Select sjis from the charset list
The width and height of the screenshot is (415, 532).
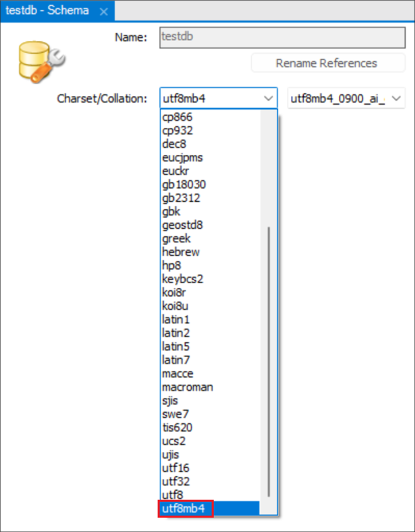coord(209,400)
